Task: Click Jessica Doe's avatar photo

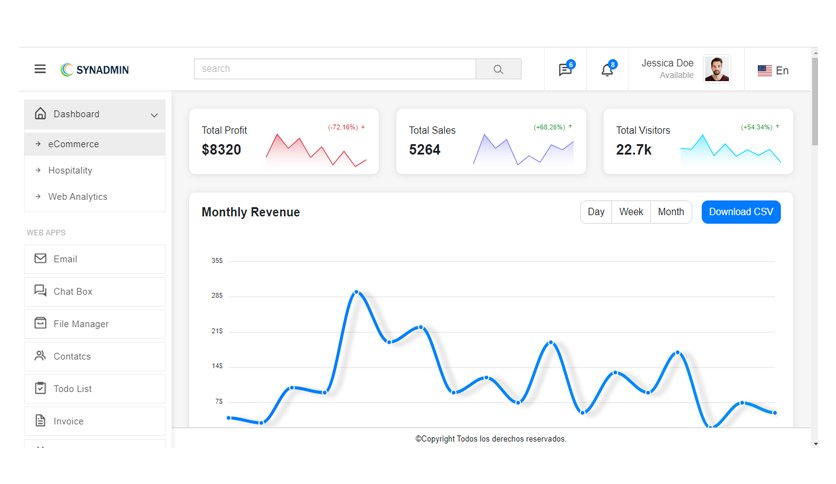Action: [x=717, y=69]
